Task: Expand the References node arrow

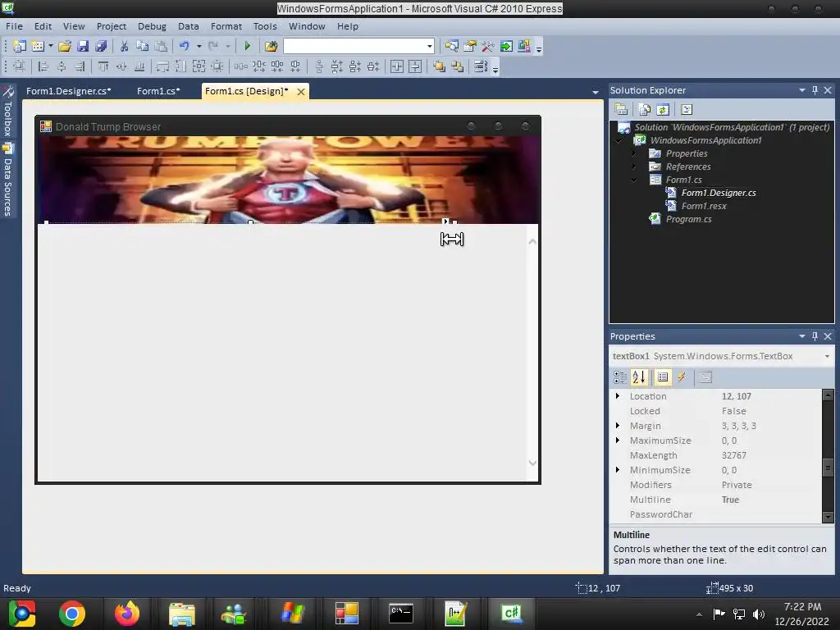Action: coord(634,167)
